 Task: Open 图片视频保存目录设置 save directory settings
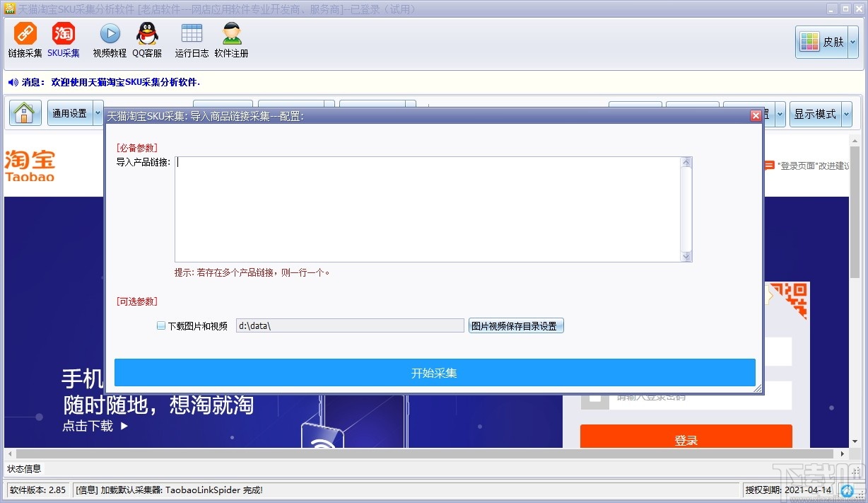[x=516, y=325]
